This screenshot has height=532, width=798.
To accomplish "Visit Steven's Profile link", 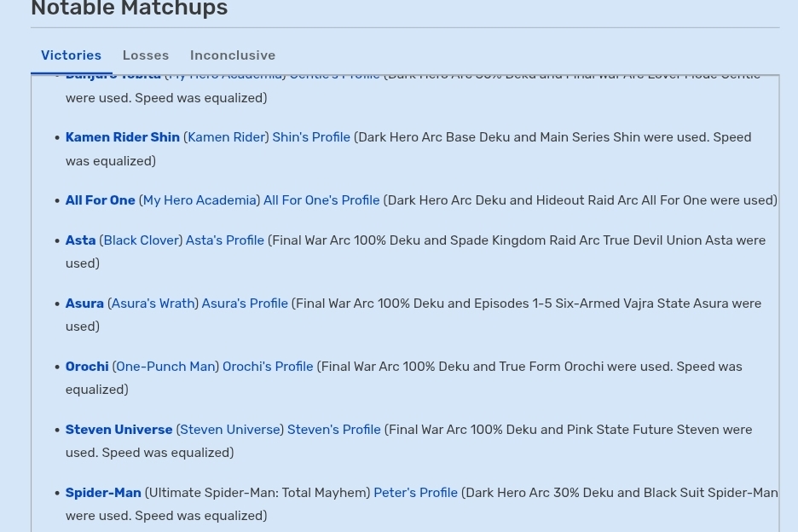I will pyautogui.click(x=334, y=429).
